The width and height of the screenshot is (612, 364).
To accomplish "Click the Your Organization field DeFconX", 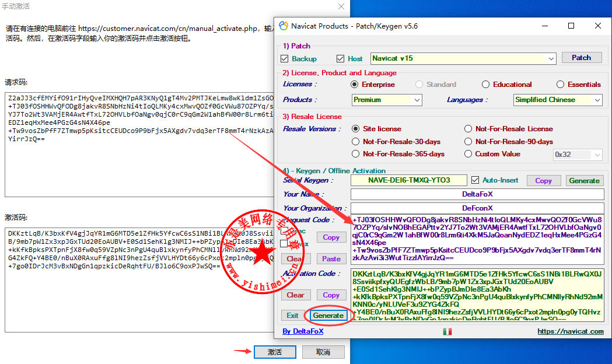I will point(477,208).
